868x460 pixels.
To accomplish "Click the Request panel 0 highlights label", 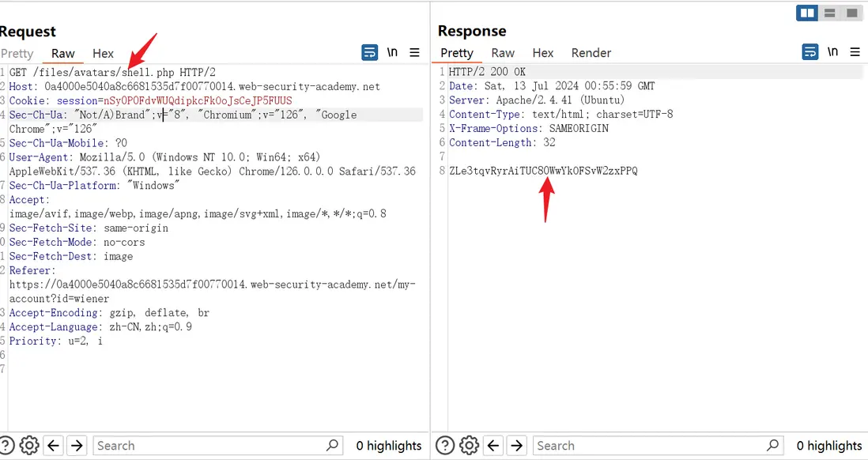I will click(389, 446).
